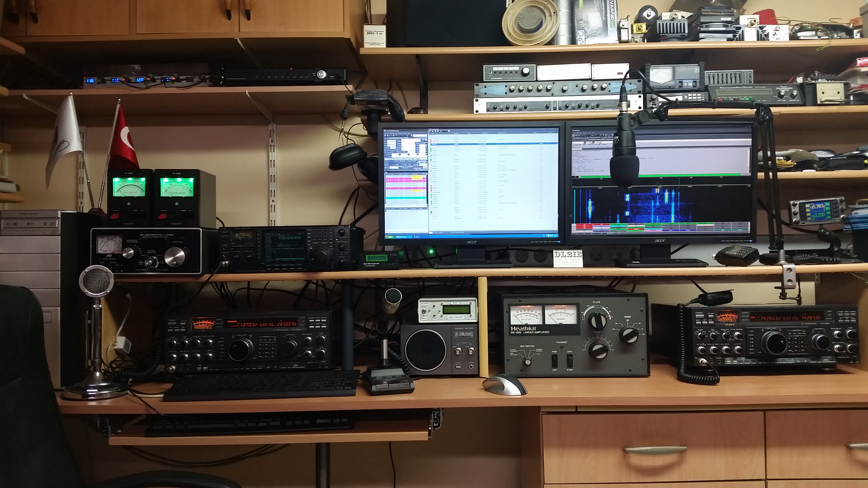This screenshot has width=868, height=488.
Task: Click the green Start button on taskbar
Action: 390,237
